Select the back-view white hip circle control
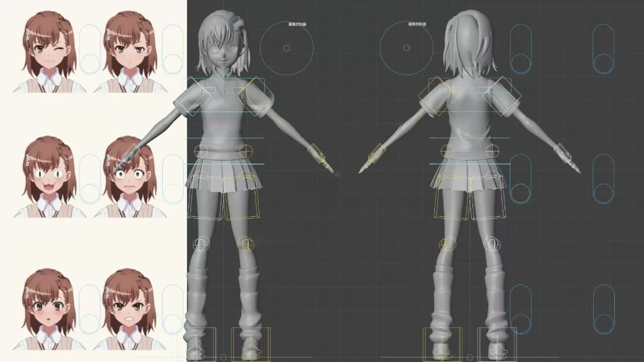The height and width of the screenshot is (362, 644). click(494, 151)
